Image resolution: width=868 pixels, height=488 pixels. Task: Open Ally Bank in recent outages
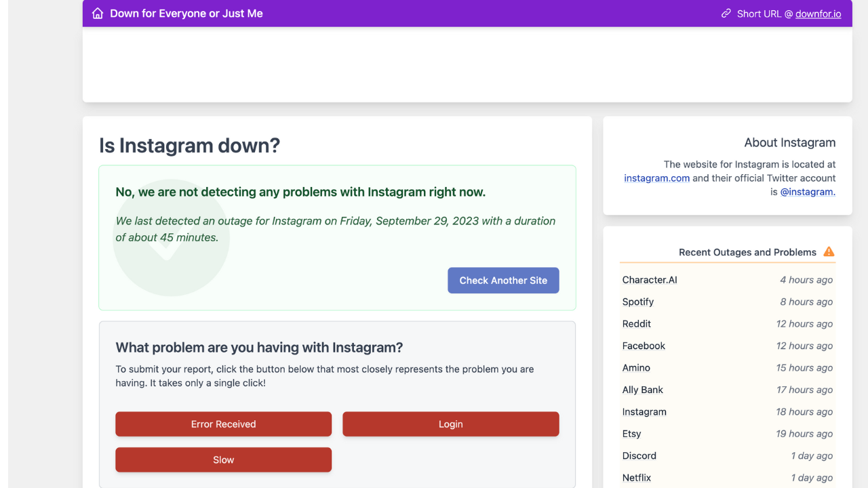coord(642,390)
